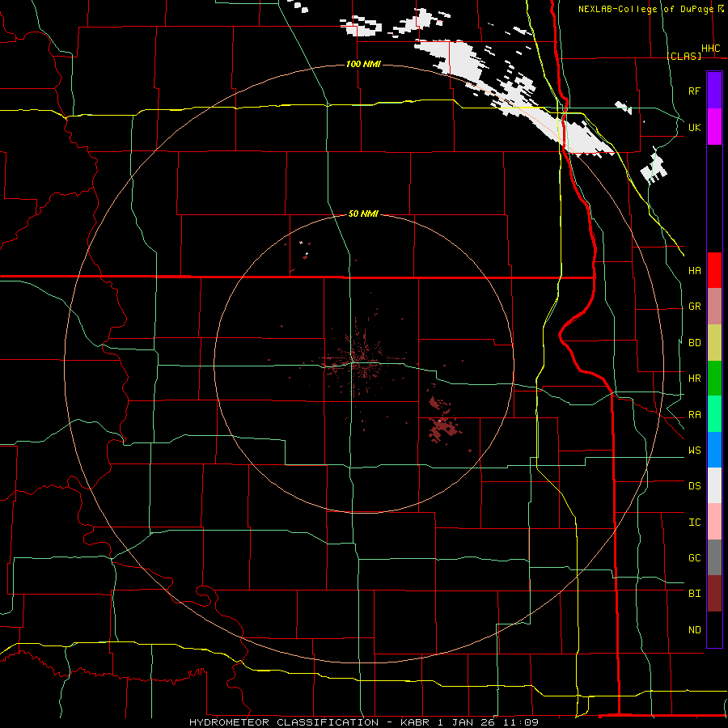Click the HHC product label
The image size is (728, 728).
click(710, 49)
